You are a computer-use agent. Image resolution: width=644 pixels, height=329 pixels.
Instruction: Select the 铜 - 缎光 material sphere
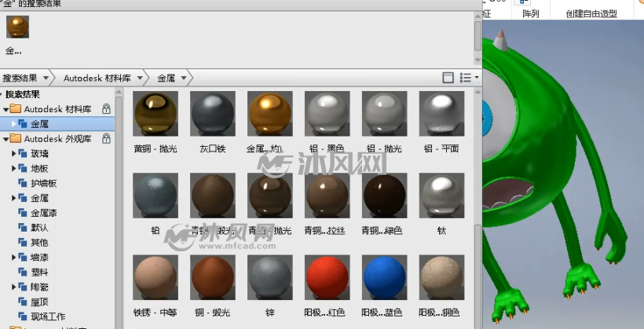(x=212, y=277)
